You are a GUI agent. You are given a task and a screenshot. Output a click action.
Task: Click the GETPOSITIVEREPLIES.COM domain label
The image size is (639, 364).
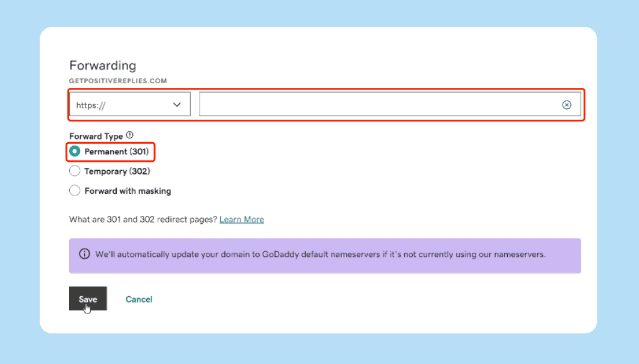pos(118,81)
